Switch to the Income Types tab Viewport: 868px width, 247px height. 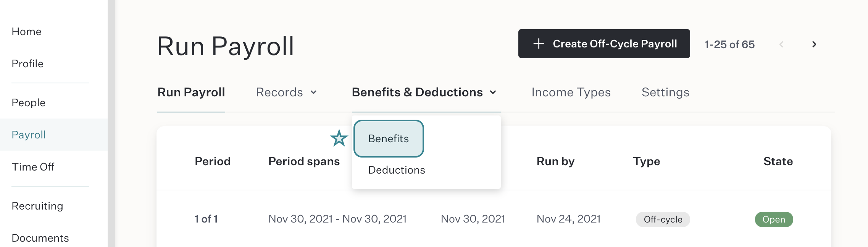coord(571,92)
